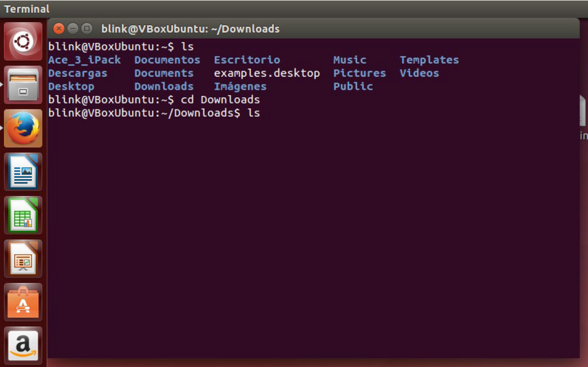
Task: Start LibreOffice Impress presentation app
Action: pyautogui.click(x=23, y=258)
